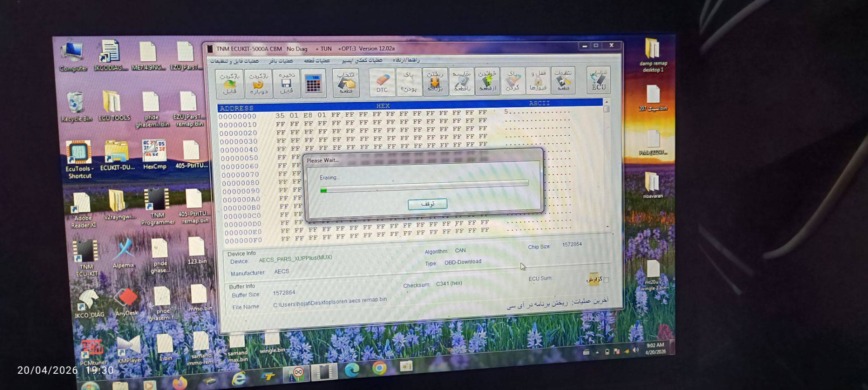Click the DTC eraser toolbar button

[382, 82]
